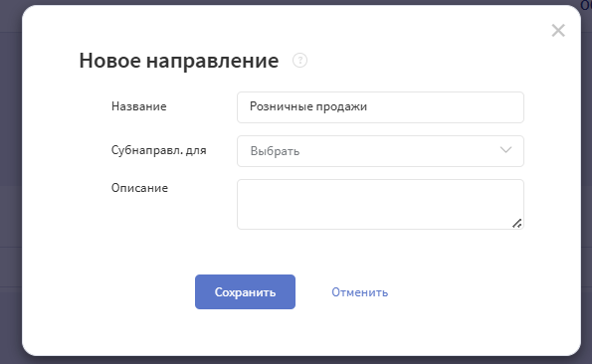Expand the Субнаправл. для combo box
The width and height of the screenshot is (592, 364).
(380, 151)
